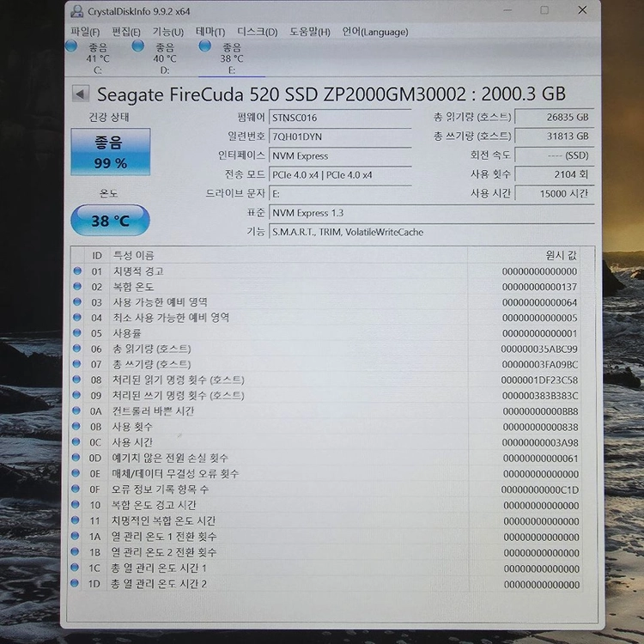Click status dot of row 03 사용 가능한 예비 영역
Screen dimensions: 644x644
point(77,302)
